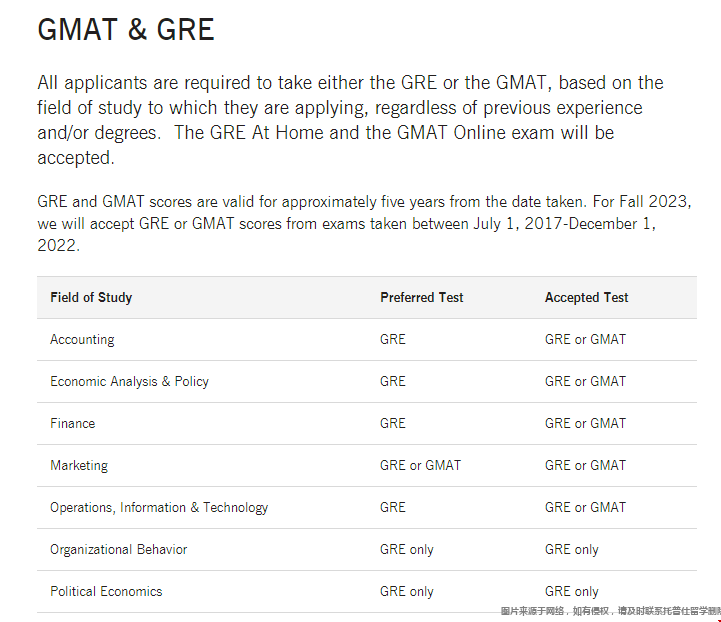Select the Field of Study column header
The height and width of the screenshot is (622, 721).
tap(91, 297)
